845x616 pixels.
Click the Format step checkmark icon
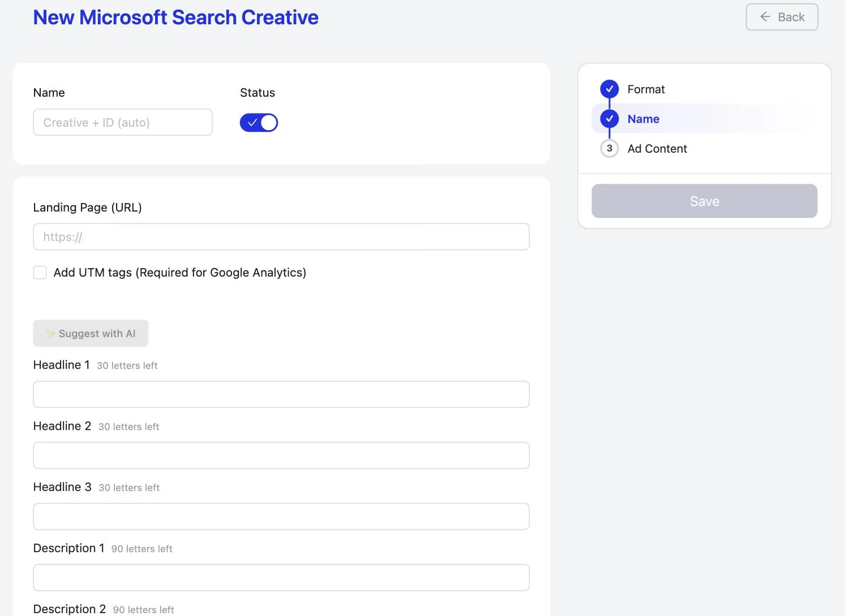[610, 89]
